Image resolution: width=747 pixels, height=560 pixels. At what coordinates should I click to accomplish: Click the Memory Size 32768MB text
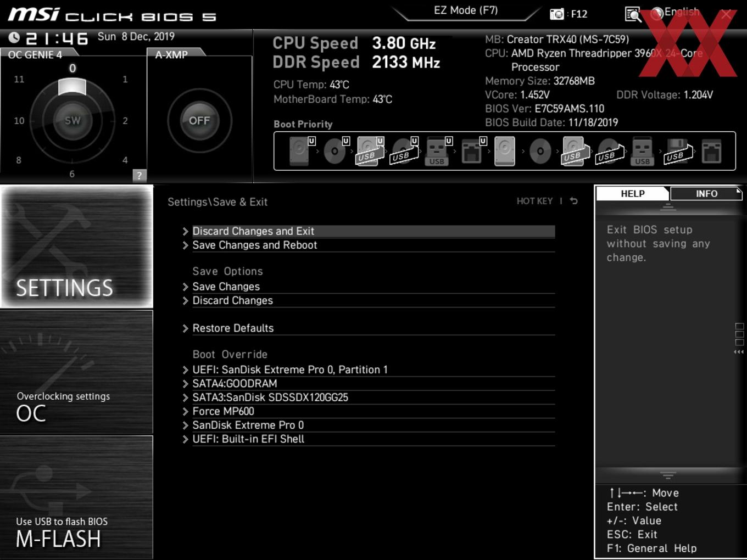(540, 81)
